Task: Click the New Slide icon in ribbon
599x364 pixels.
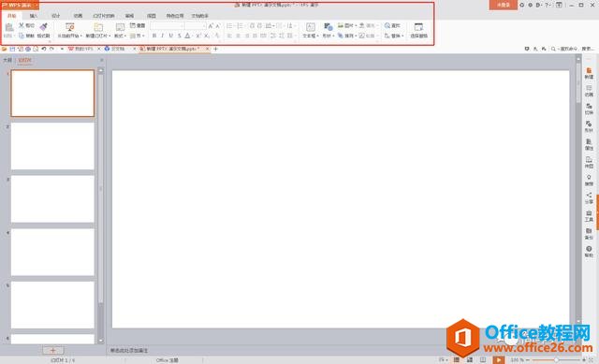Action: 98,27
